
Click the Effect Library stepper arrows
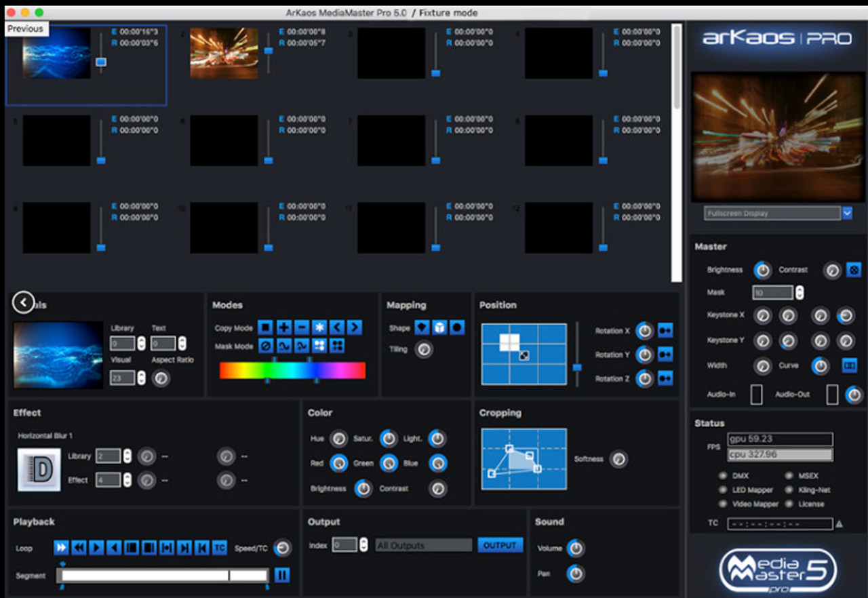[x=127, y=456]
